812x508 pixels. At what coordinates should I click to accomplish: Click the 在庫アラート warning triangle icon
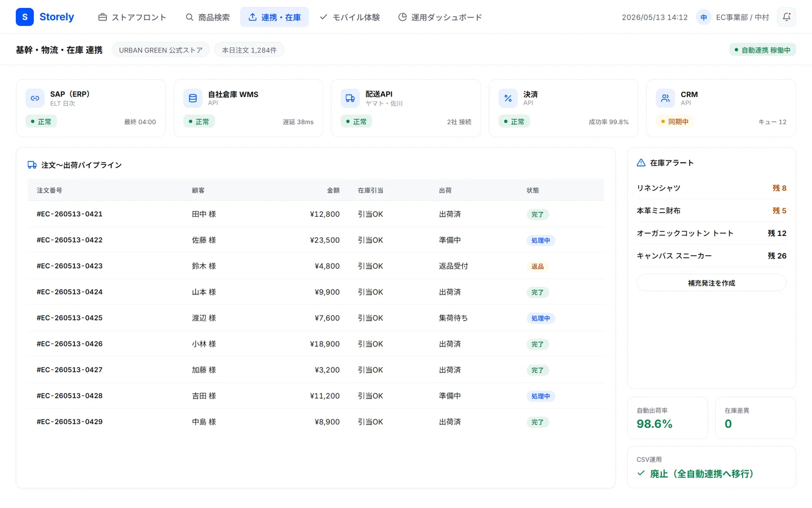641,163
